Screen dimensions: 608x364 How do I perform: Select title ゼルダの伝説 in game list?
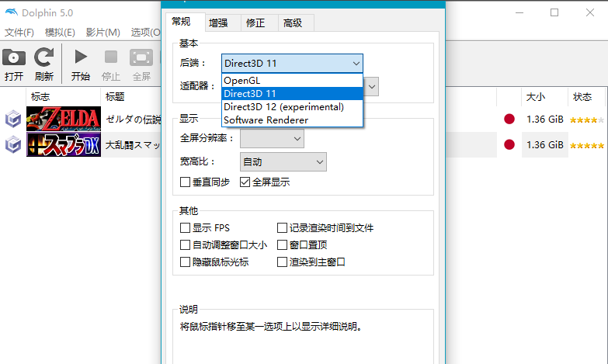tap(133, 120)
